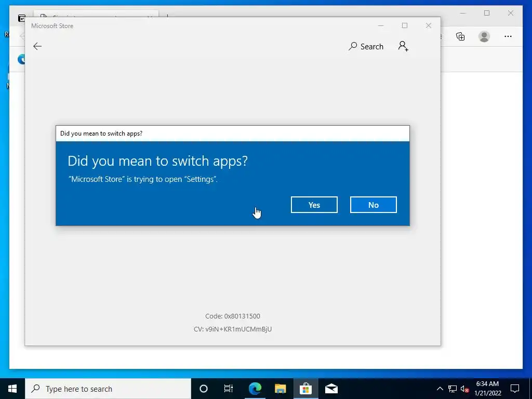Image resolution: width=532 pixels, height=399 pixels.
Task: Open the Windows Start menu
Action: (x=12, y=389)
